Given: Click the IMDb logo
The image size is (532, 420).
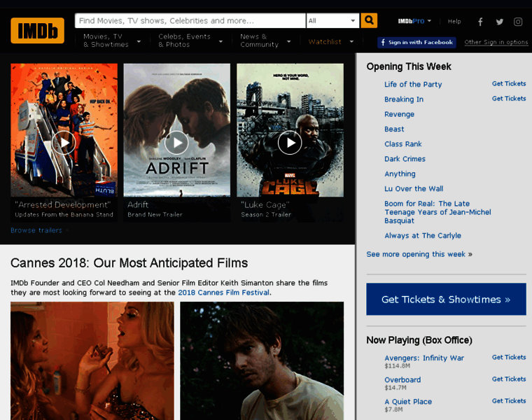Looking at the screenshot, I should 37,31.
